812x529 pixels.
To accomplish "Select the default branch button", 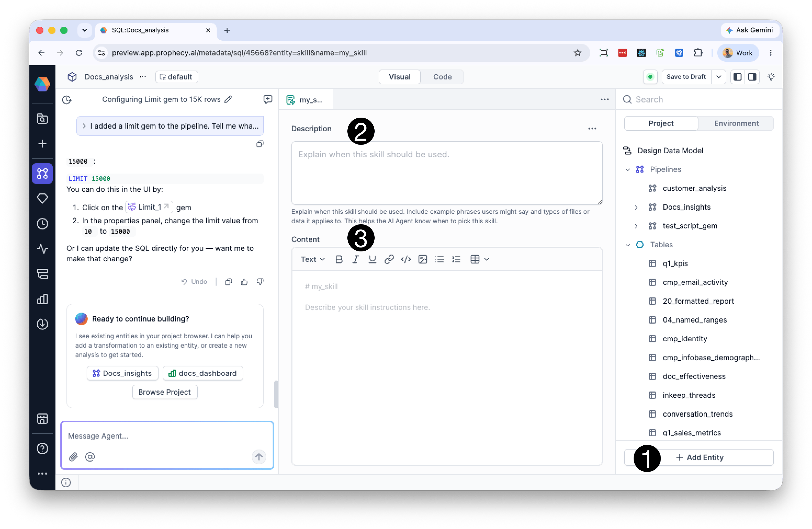I will (177, 77).
